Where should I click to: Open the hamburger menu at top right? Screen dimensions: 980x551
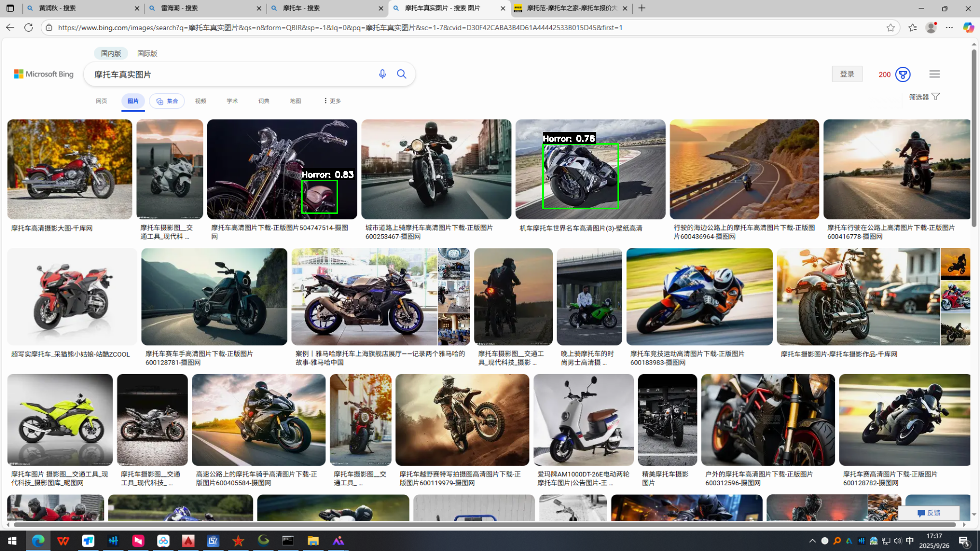[x=934, y=74]
